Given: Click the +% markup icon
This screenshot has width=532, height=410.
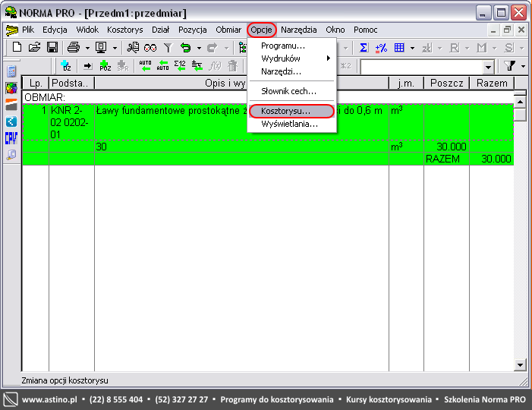Looking at the screenshot, I should [x=381, y=48].
